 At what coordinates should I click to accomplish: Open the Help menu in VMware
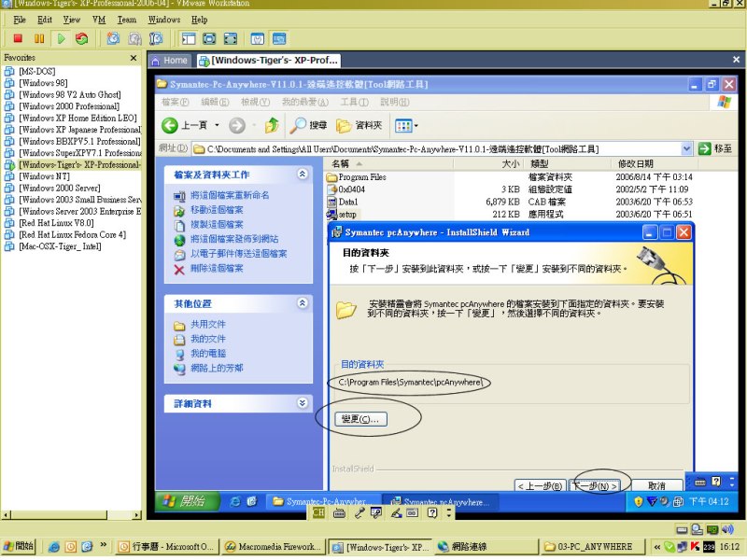[x=199, y=20]
